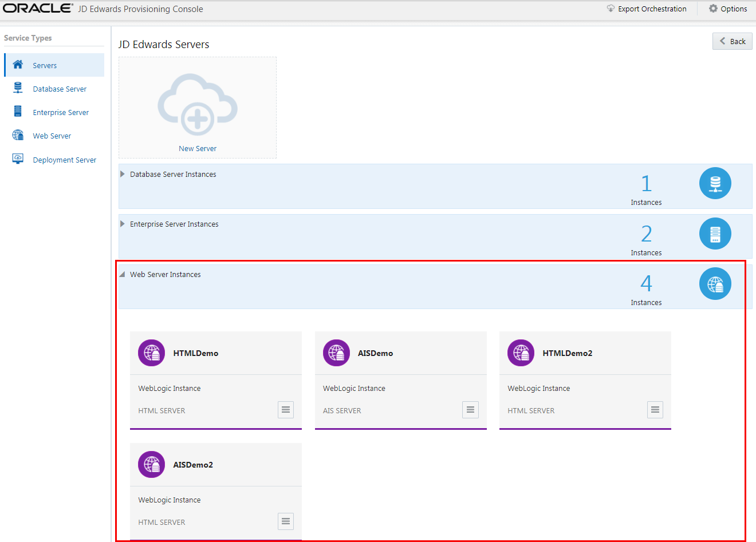Image resolution: width=756 pixels, height=542 pixels.
Task: Click the Back button
Action: [732, 41]
